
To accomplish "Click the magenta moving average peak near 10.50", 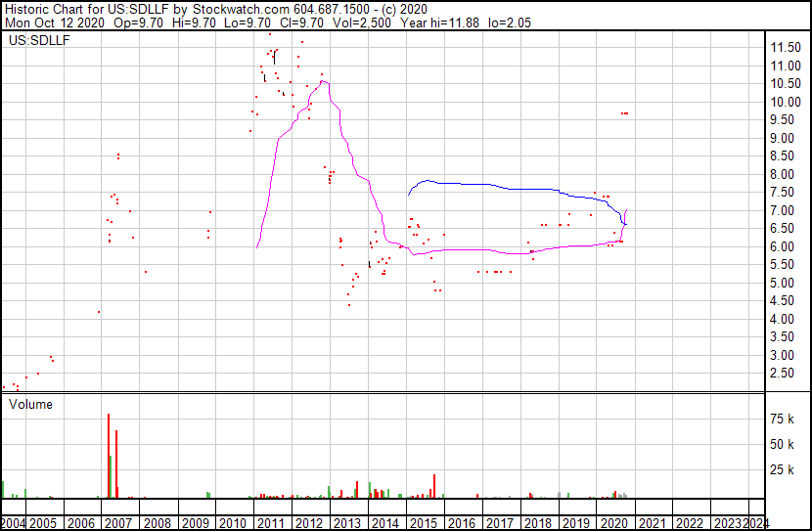I will tap(323, 82).
